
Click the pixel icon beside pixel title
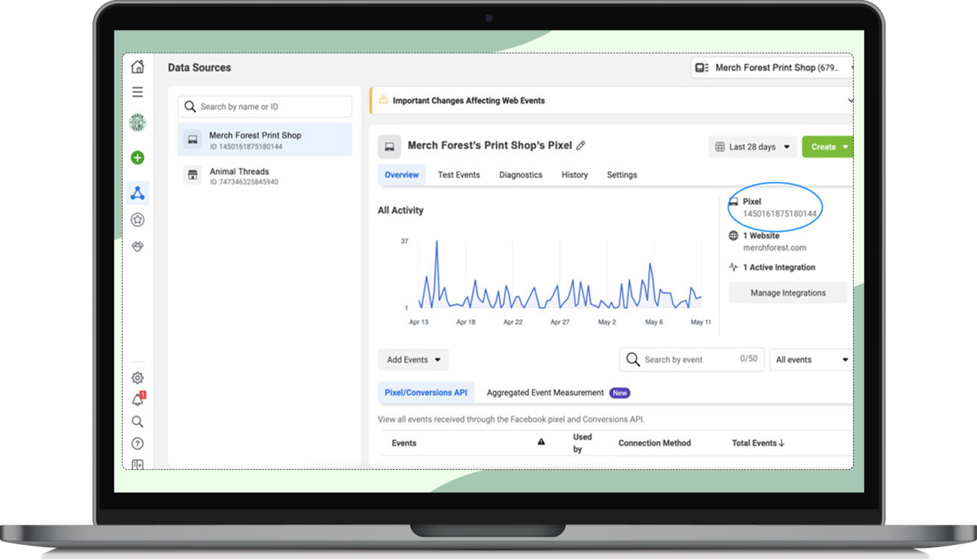pos(389,146)
